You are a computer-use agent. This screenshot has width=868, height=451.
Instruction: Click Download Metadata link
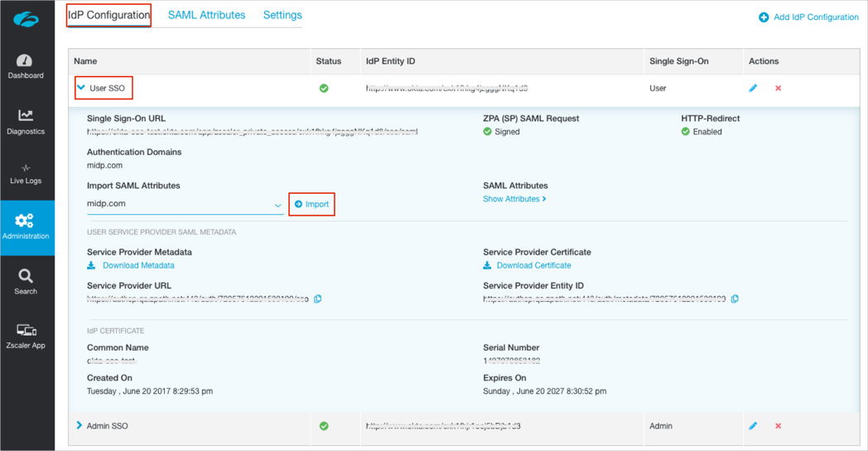click(137, 265)
